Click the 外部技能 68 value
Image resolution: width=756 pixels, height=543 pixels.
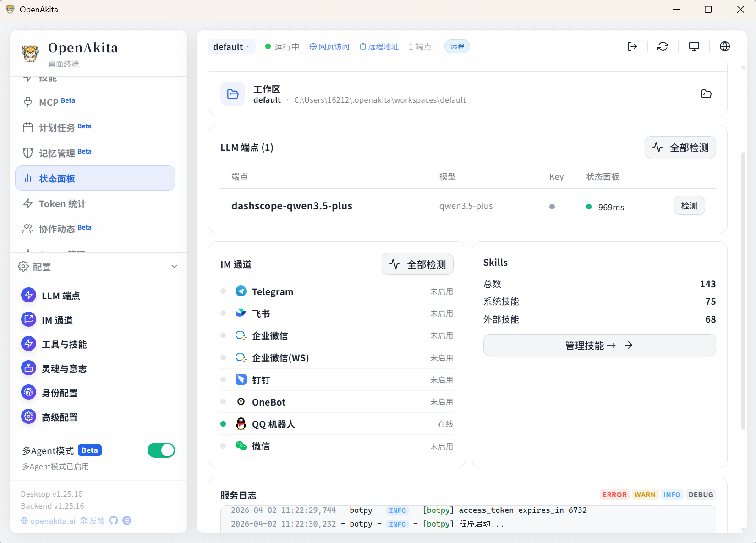[711, 319]
